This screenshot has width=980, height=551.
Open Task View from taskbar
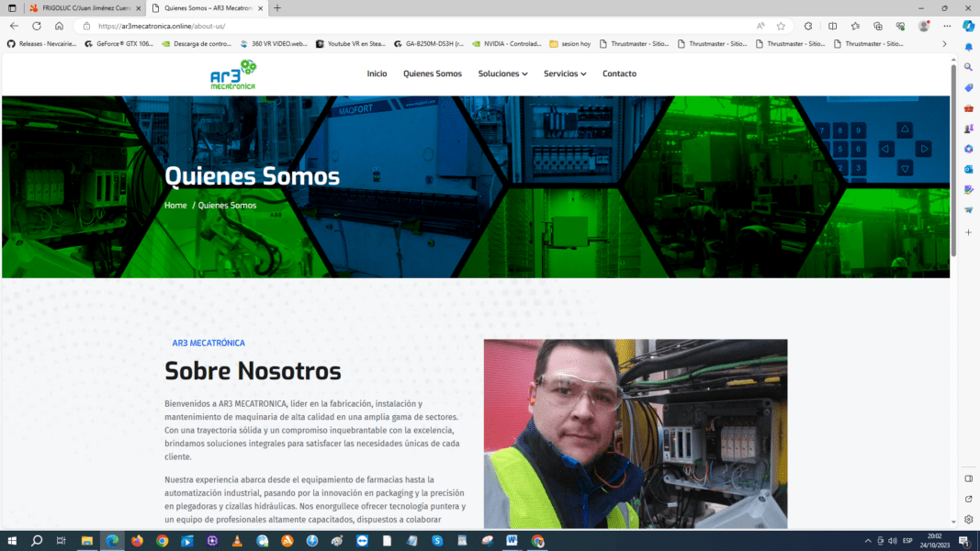[x=61, y=541]
